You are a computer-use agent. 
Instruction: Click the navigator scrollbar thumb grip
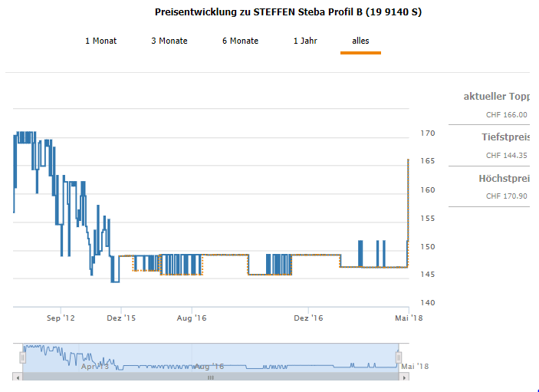[211, 377]
